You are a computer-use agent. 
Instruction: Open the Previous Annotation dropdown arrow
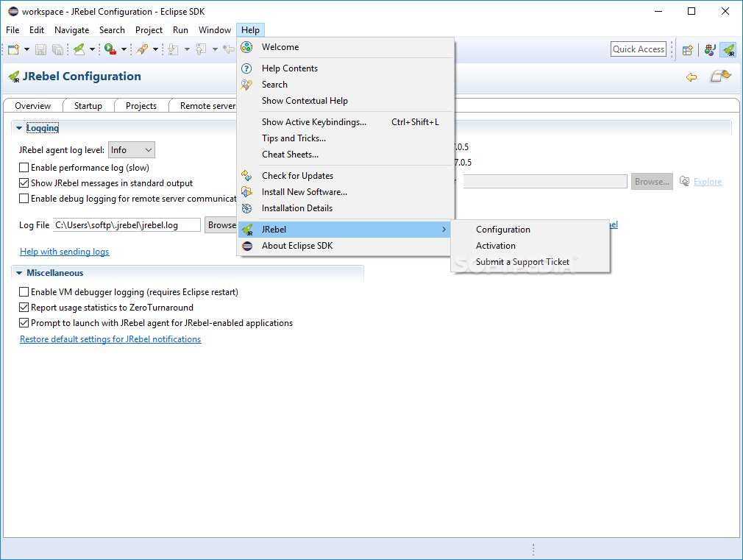(215, 49)
